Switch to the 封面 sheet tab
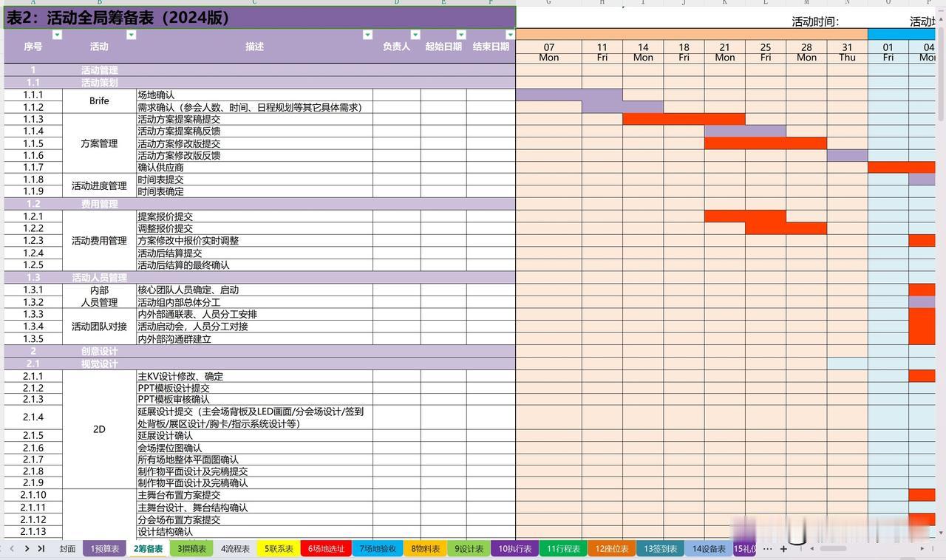This screenshot has width=946, height=560. (x=67, y=549)
